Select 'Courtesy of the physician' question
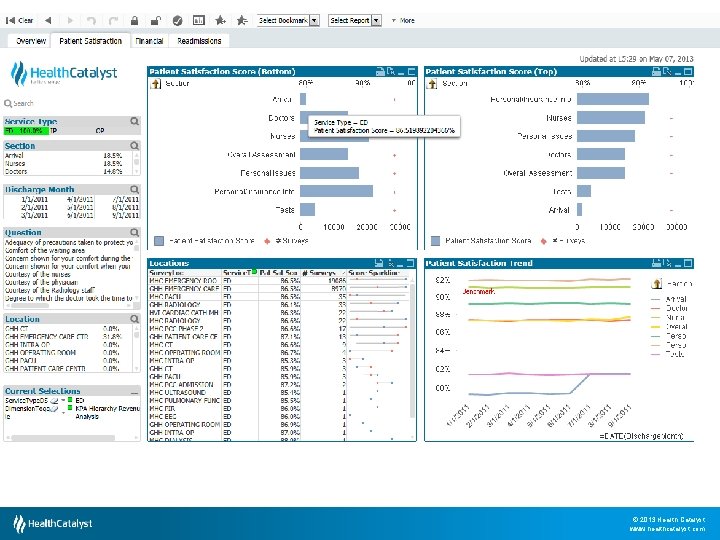 tap(41, 282)
